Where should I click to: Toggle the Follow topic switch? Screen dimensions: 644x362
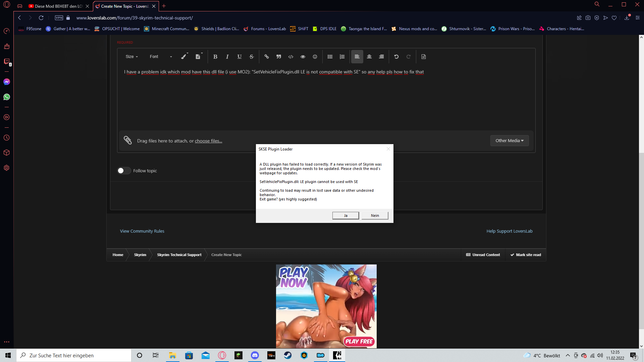coord(124,171)
